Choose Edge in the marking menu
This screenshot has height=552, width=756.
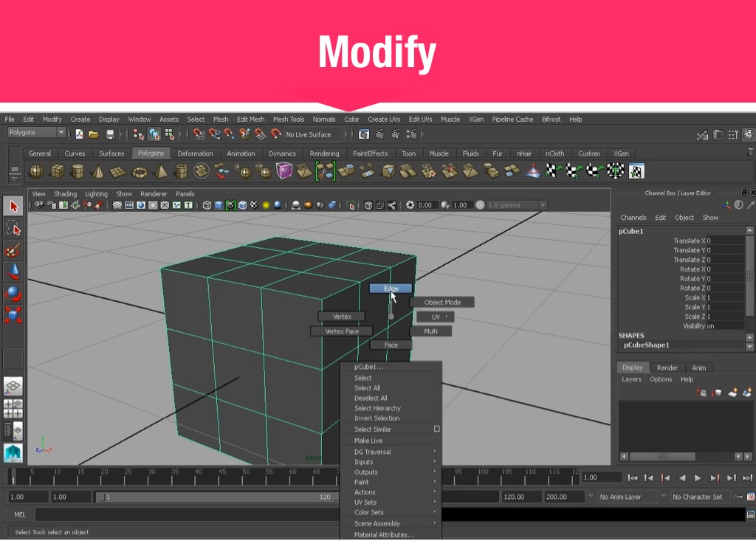(x=391, y=289)
